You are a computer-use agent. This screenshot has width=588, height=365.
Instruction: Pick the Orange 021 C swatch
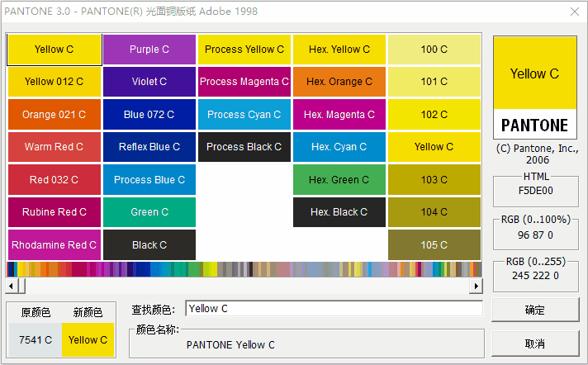click(x=54, y=115)
